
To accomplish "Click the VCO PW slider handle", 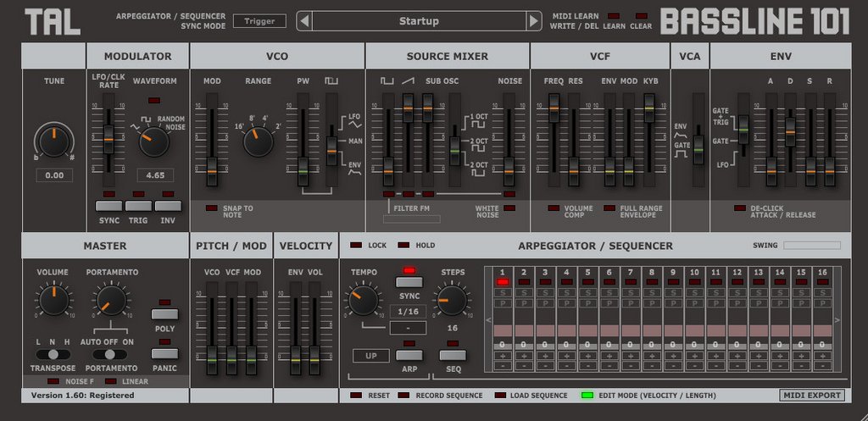I will pyautogui.click(x=303, y=171).
